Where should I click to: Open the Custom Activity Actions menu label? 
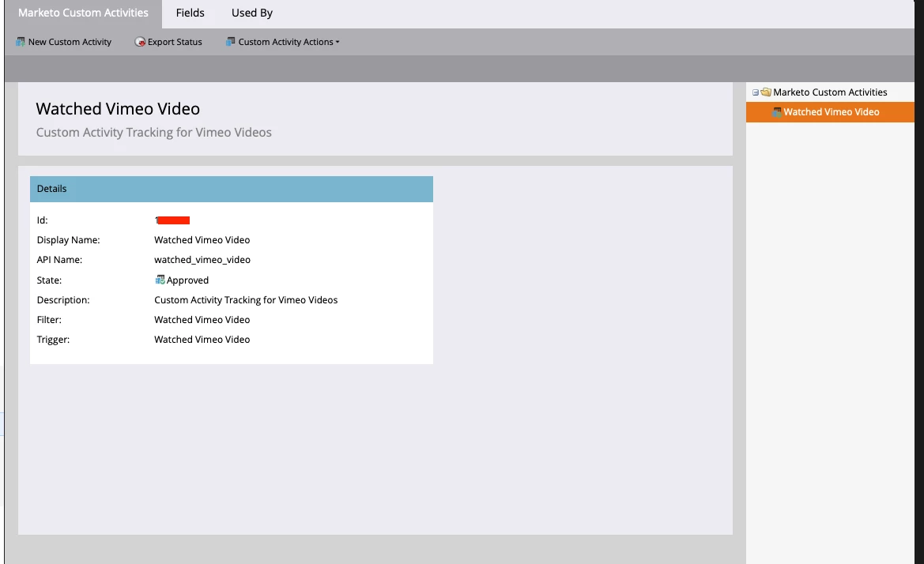(285, 42)
